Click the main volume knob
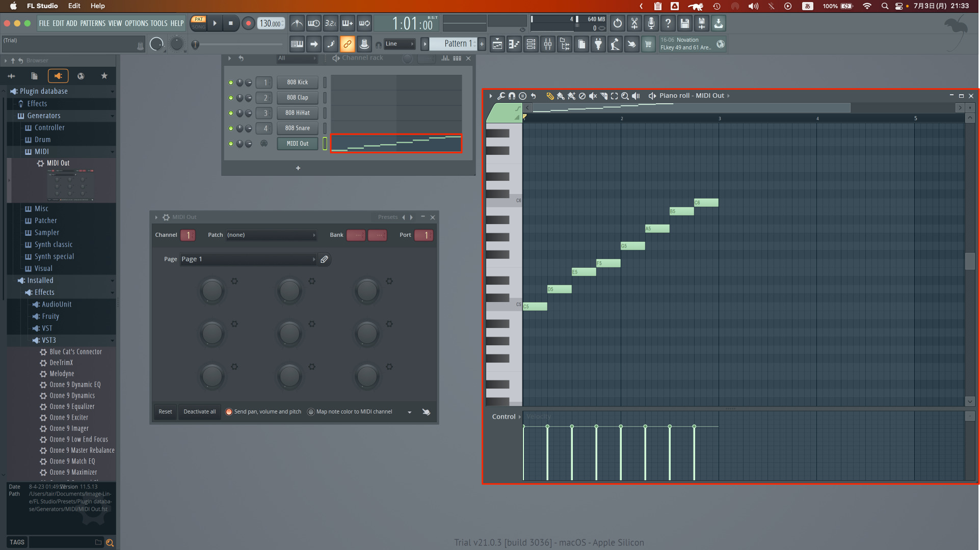Screen dimensions: 980x550 [x=156, y=44]
